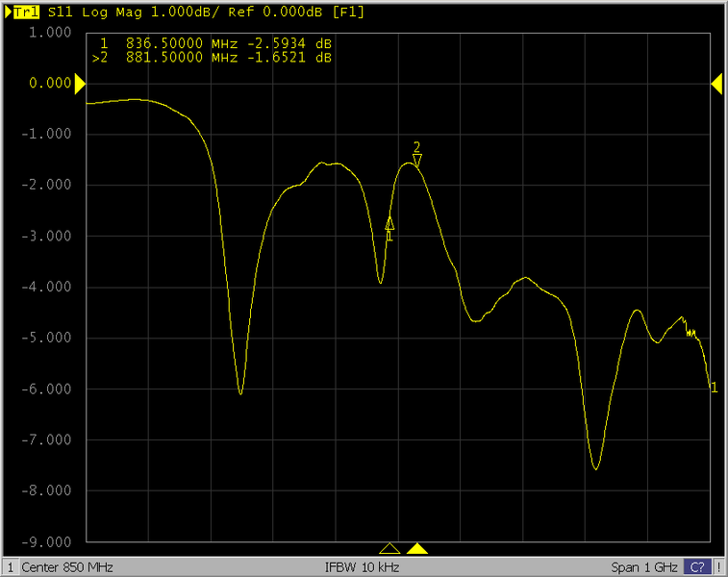Click the right reference level arrow
The width and height of the screenshot is (728, 577).
tap(716, 85)
